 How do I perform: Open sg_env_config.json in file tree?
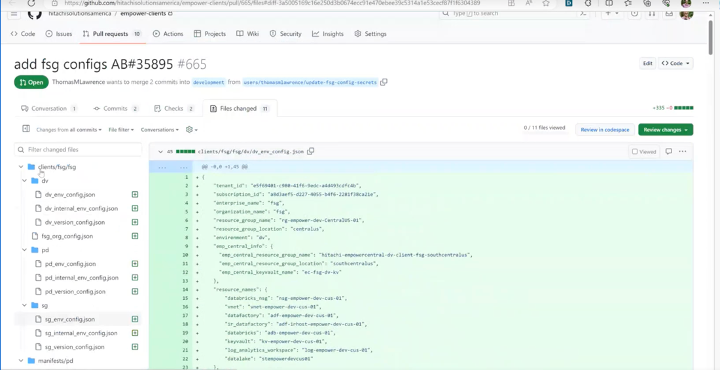point(70,319)
